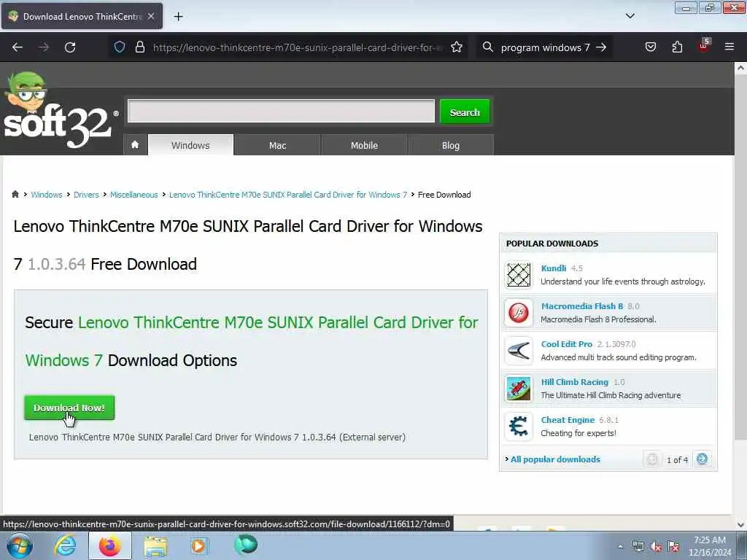Click the green Search button
The height and width of the screenshot is (560, 747).
pos(465,112)
